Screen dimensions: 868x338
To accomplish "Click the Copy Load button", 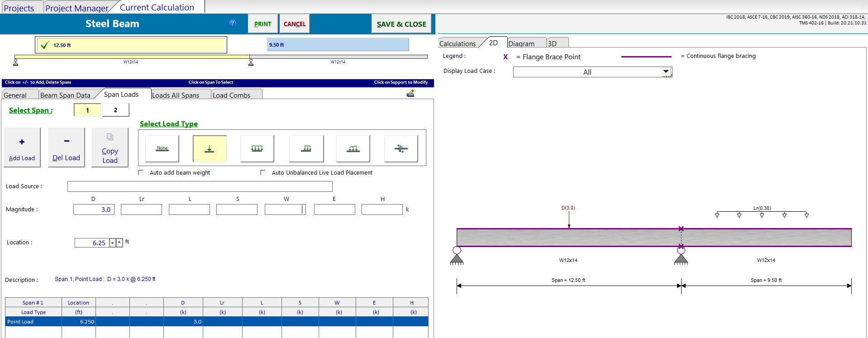I will pyautogui.click(x=110, y=148).
